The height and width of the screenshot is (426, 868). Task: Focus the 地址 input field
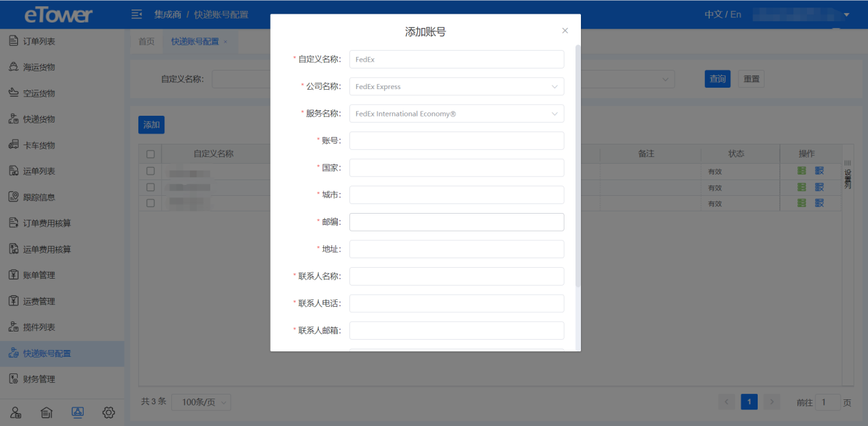(x=457, y=249)
